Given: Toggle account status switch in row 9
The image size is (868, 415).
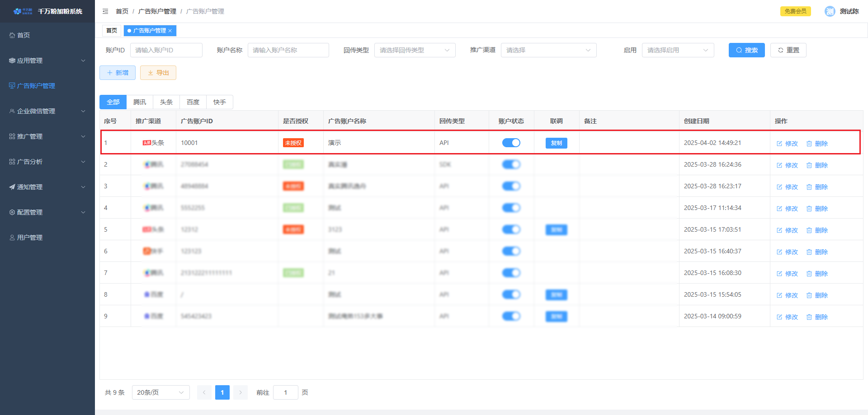Looking at the screenshot, I should (511, 316).
